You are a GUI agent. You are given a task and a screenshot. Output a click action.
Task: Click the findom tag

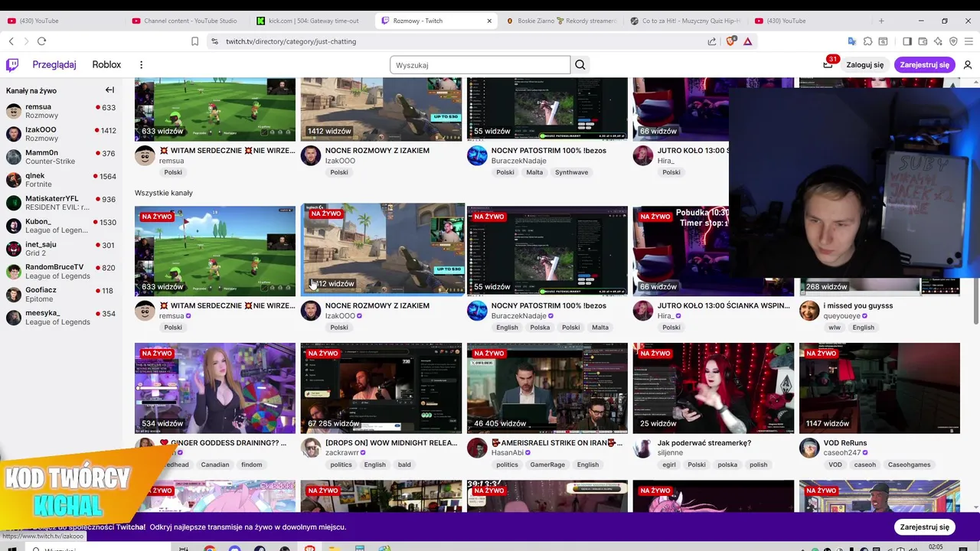pyautogui.click(x=252, y=465)
